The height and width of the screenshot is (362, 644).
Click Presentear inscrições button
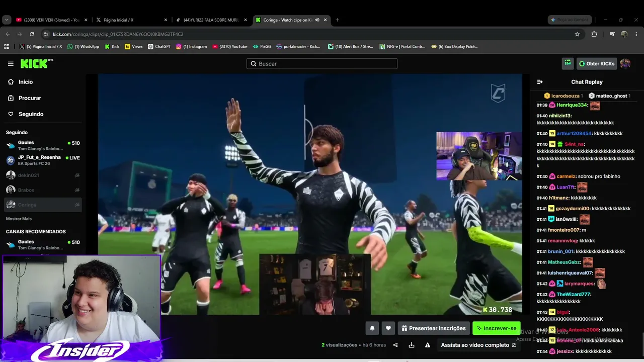coord(434,328)
